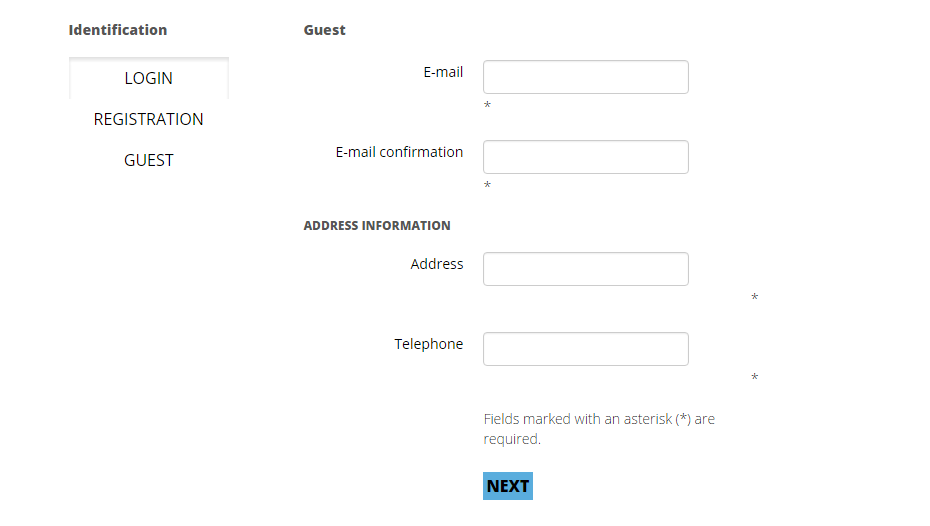Click the required fields asterisk note
930x526 pixels.
coord(598,429)
